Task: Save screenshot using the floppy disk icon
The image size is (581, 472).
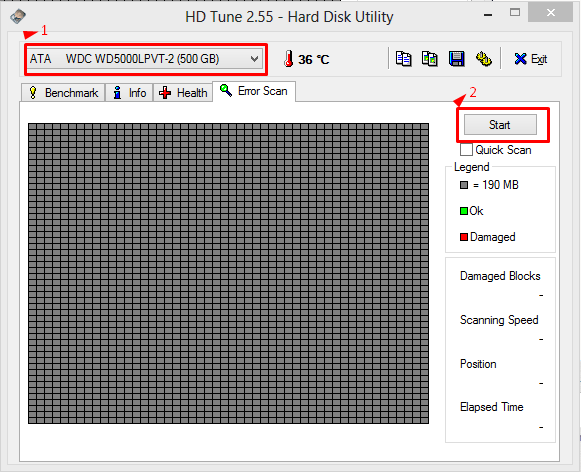Action: [x=456, y=59]
